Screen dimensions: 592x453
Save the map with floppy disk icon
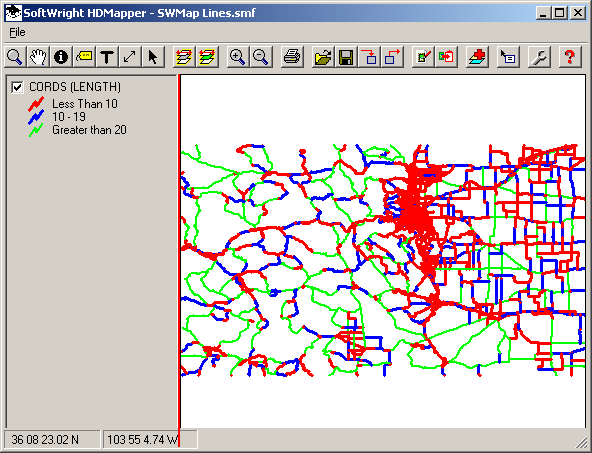coord(346,57)
